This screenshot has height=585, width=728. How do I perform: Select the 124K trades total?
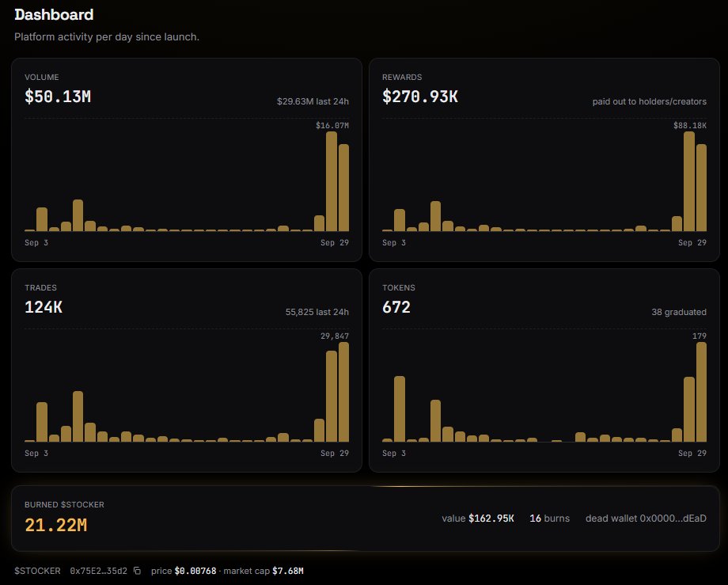(44, 307)
